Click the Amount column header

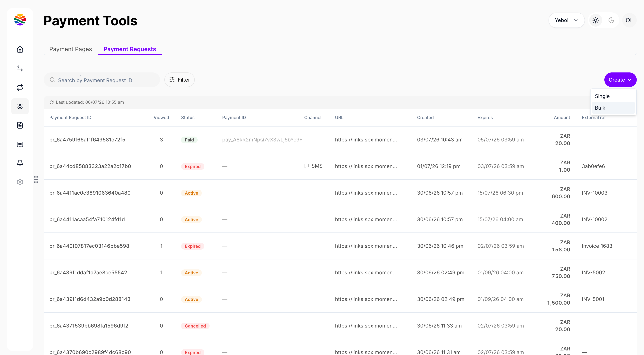[x=562, y=118]
